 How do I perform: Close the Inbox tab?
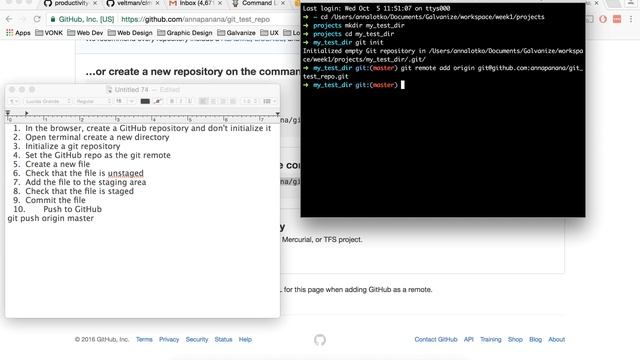tap(220, 3)
